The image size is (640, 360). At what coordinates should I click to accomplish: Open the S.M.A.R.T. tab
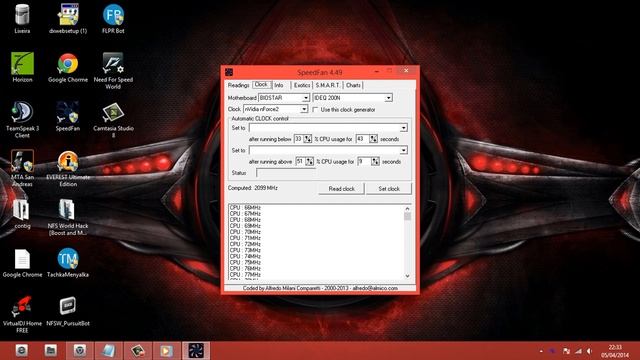tap(328, 85)
